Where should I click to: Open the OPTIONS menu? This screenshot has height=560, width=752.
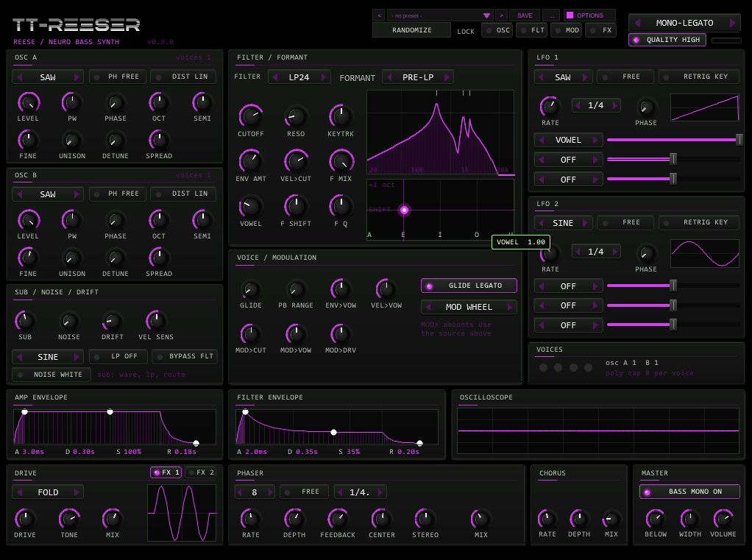(589, 15)
